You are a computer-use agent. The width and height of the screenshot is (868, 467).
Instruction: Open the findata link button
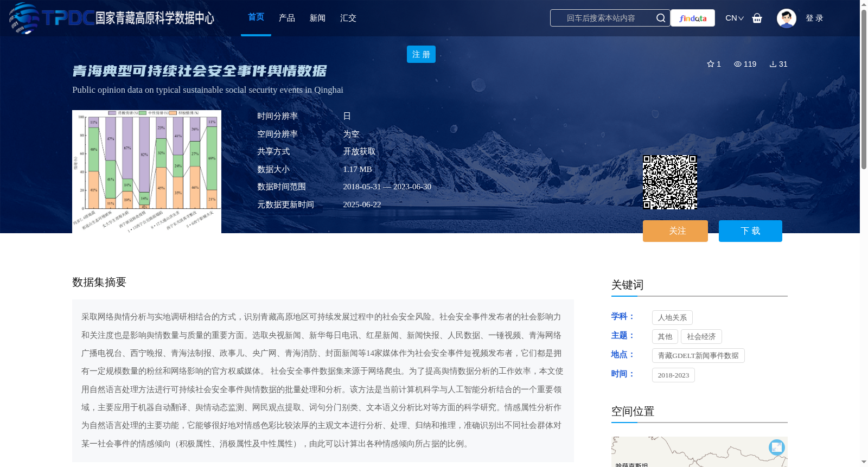click(x=693, y=18)
